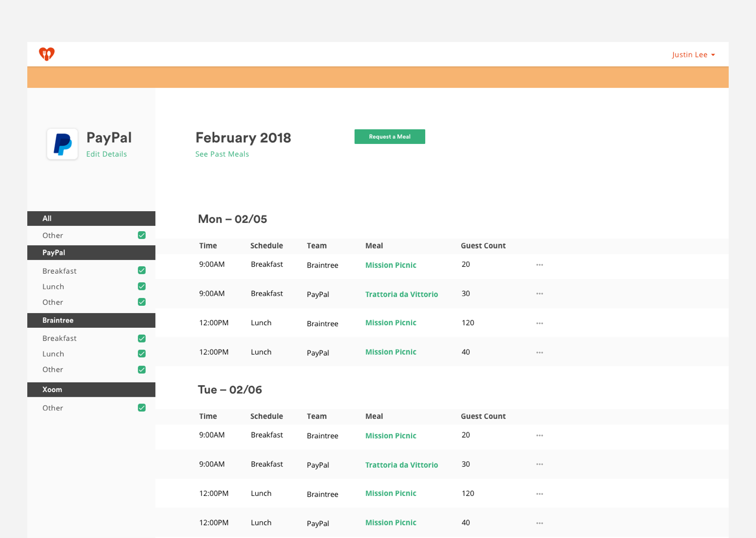
Task: Open the Edit Details link
Action: click(107, 154)
